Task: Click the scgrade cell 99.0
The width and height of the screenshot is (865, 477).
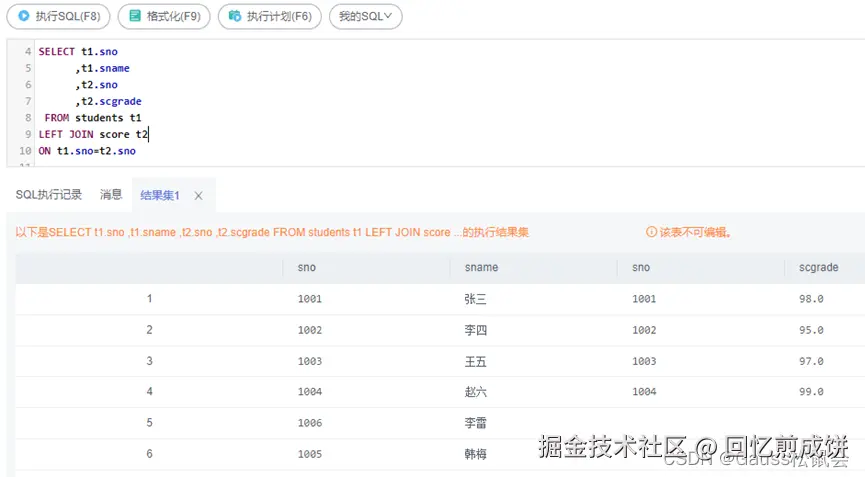Action: point(811,392)
